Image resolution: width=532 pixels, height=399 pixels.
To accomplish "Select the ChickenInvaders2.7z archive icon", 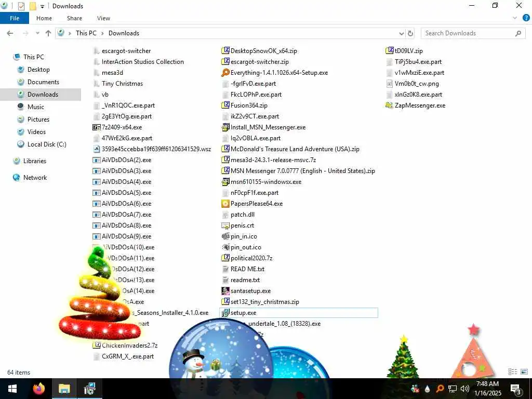I will pyautogui.click(x=97, y=345).
